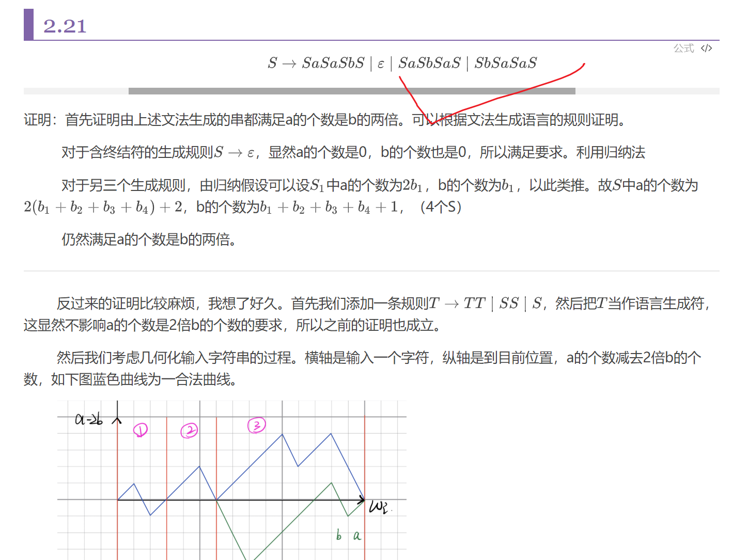Click the </> source code icon beside the formula

pos(706,49)
